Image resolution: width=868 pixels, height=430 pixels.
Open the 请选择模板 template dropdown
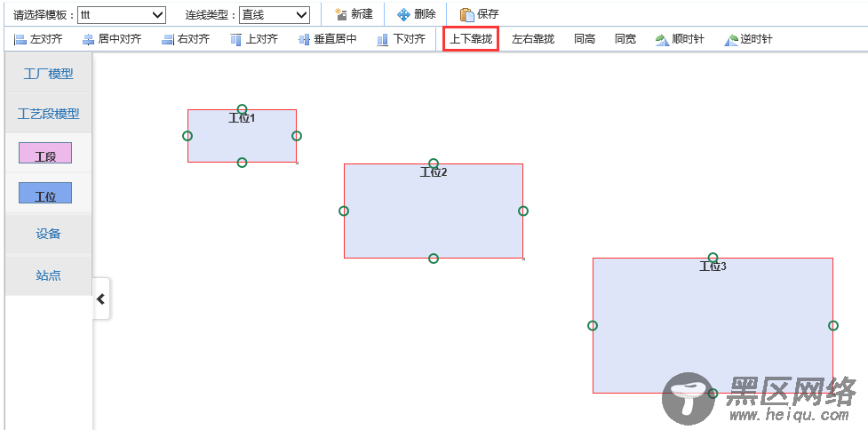tap(122, 15)
